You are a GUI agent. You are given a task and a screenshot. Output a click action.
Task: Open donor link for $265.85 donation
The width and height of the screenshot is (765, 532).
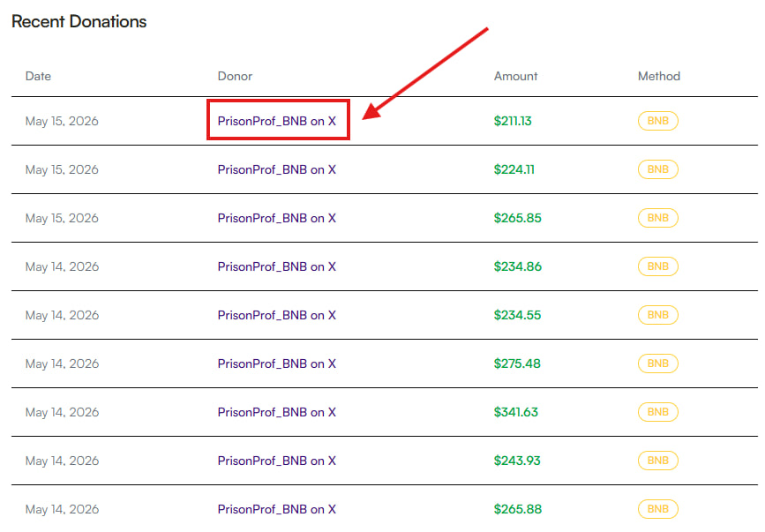(x=277, y=218)
